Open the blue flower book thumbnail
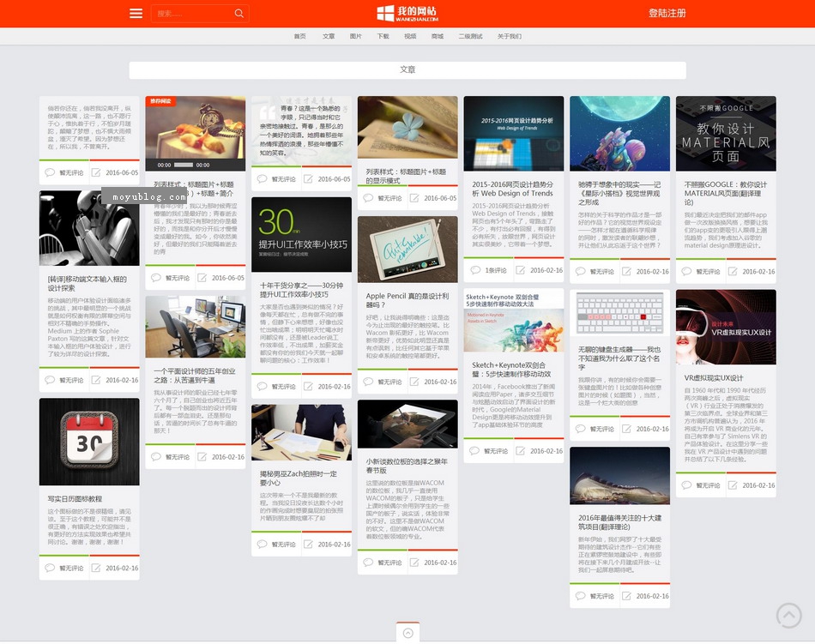 (407, 127)
